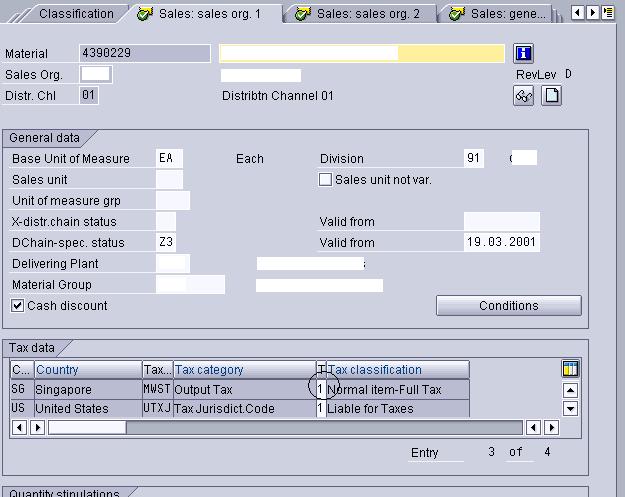The height and width of the screenshot is (497, 625).
Task: Uncheck the Cash discount checkbox
Action: coord(18,306)
